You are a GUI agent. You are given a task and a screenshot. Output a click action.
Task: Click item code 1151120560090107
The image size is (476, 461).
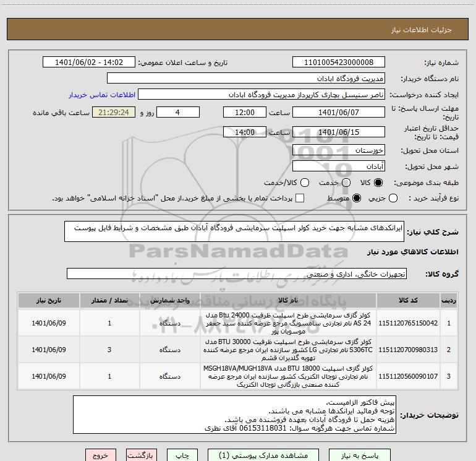(408, 376)
